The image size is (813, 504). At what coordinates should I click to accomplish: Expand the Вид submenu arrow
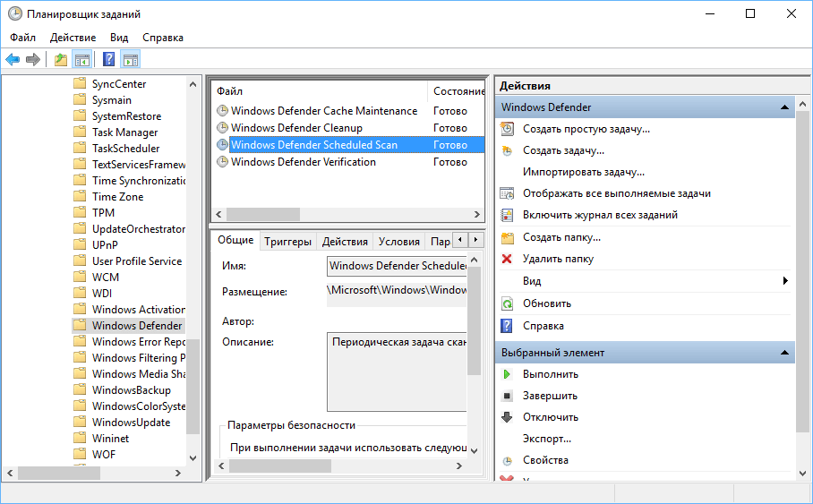tap(785, 281)
